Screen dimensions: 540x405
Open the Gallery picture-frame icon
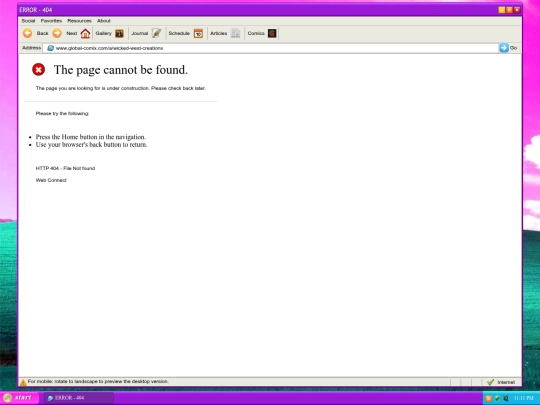(x=120, y=33)
